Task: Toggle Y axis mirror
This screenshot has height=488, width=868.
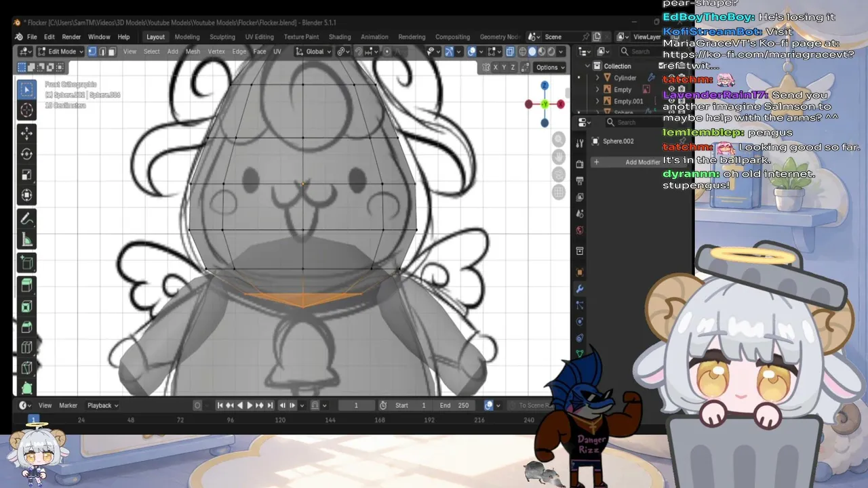Action: coord(505,67)
